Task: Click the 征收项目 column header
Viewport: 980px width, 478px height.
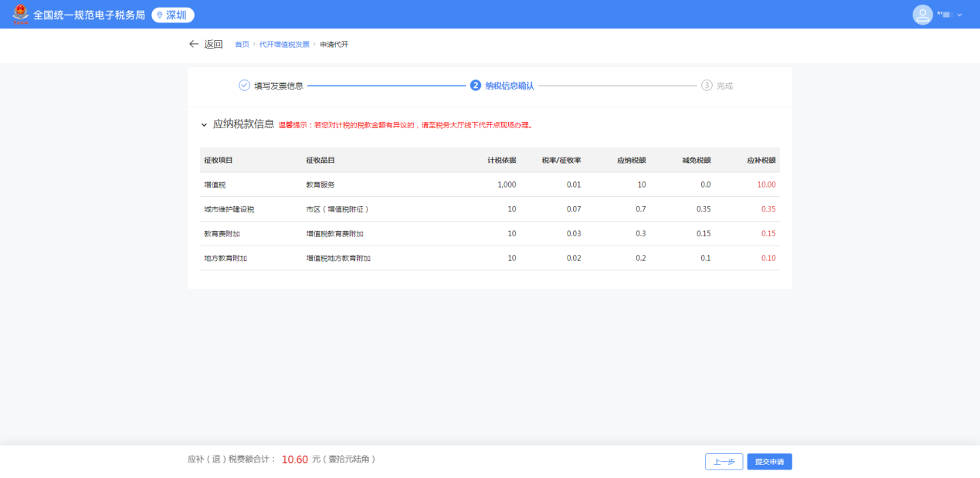Action: (219, 160)
